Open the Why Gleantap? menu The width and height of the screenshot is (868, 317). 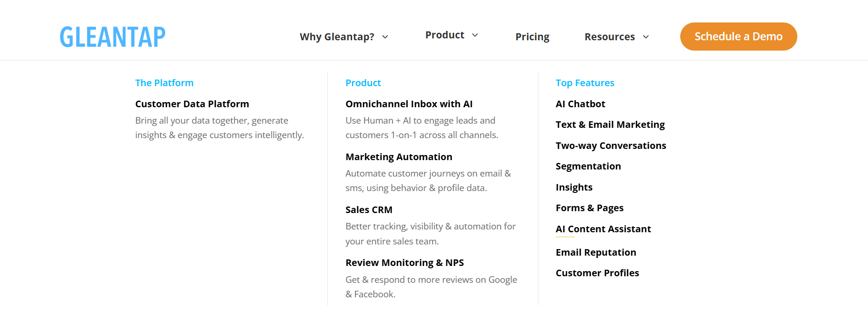[x=337, y=37]
